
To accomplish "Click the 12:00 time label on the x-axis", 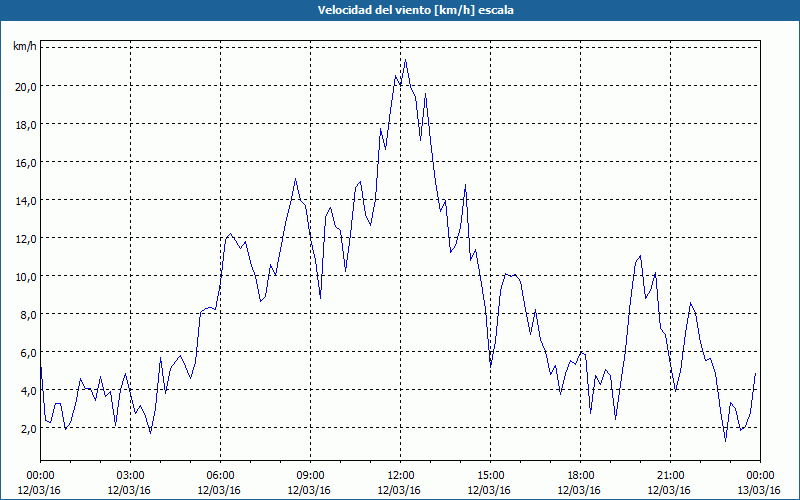I will (x=401, y=476).
